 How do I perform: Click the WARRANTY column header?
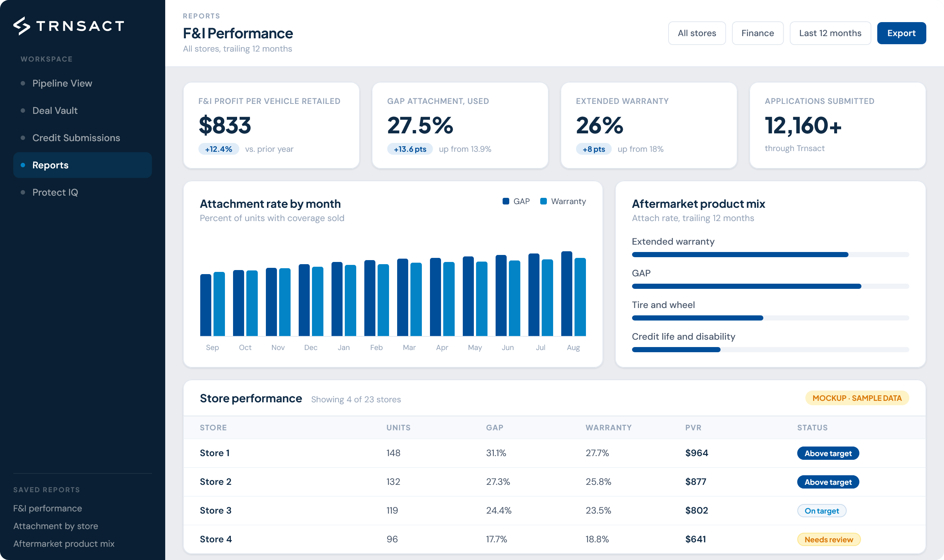pyautogui.click(x=609, y=427)
